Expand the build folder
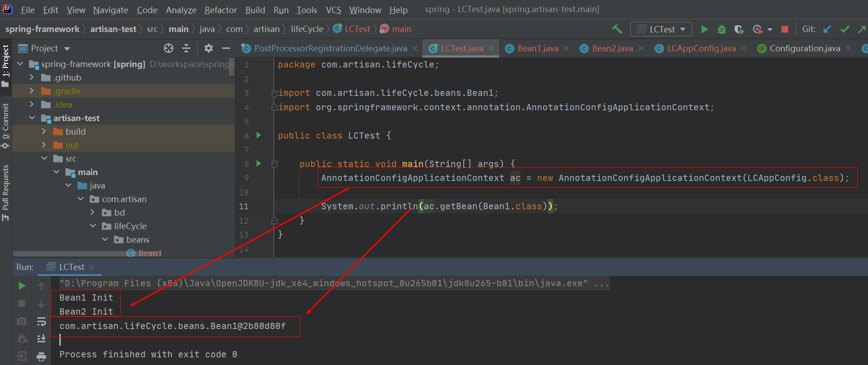 (x=44, y=131)
